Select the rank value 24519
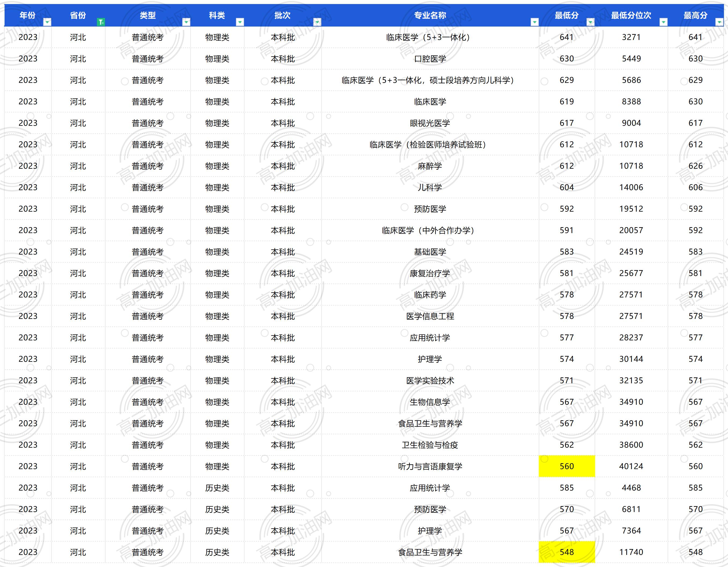The image size is (728, 567). click(631, 252)
